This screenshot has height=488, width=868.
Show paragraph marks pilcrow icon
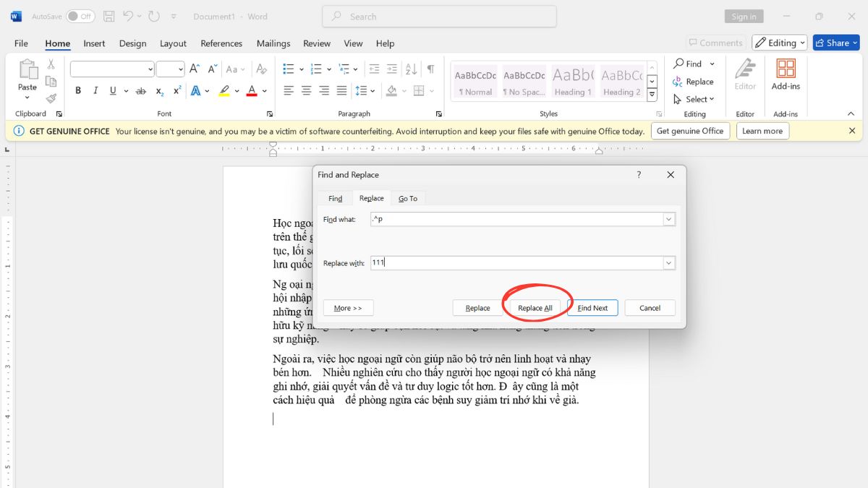[x=431, y=69]
